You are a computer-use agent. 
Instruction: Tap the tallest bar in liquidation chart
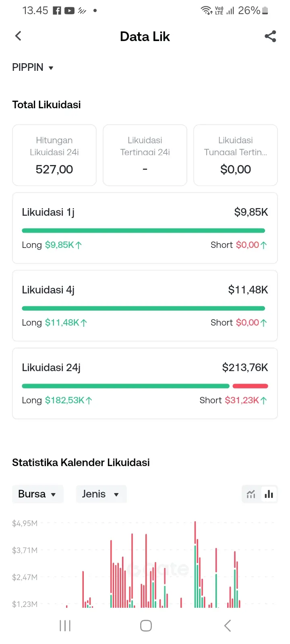(x=195, y=563)
